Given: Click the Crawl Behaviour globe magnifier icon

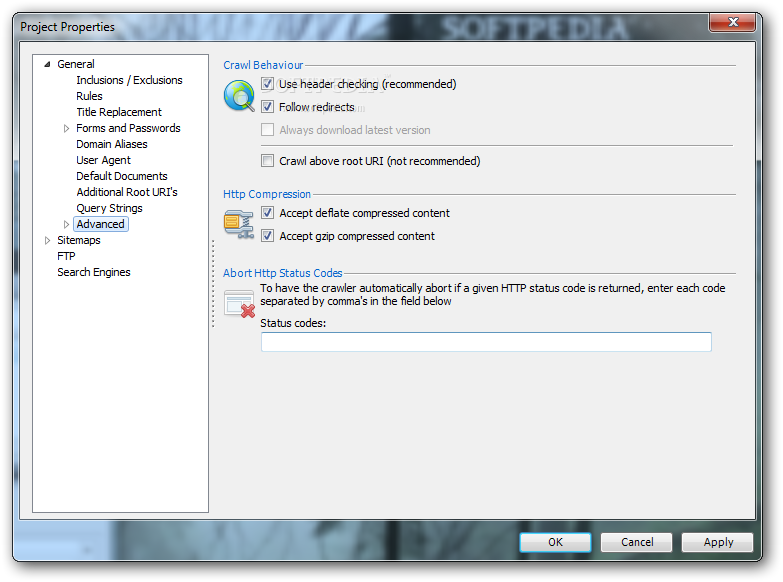Looking at the screenshot, I should click(239, 95).
